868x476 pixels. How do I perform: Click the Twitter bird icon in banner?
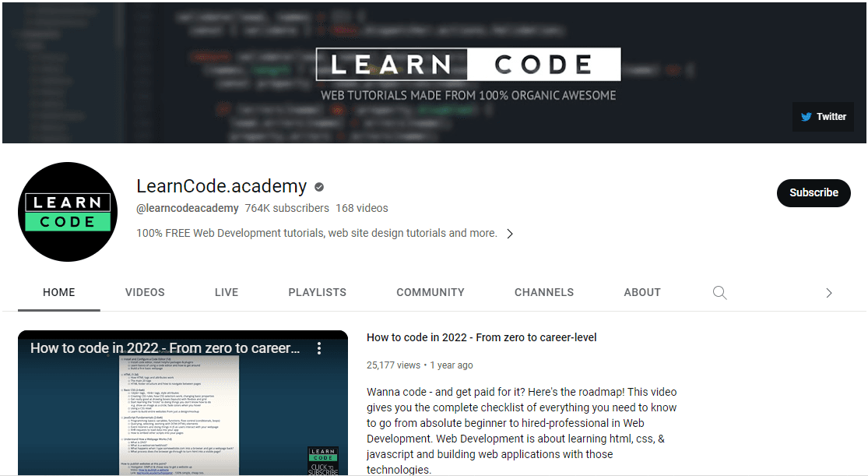click(807, 117)
